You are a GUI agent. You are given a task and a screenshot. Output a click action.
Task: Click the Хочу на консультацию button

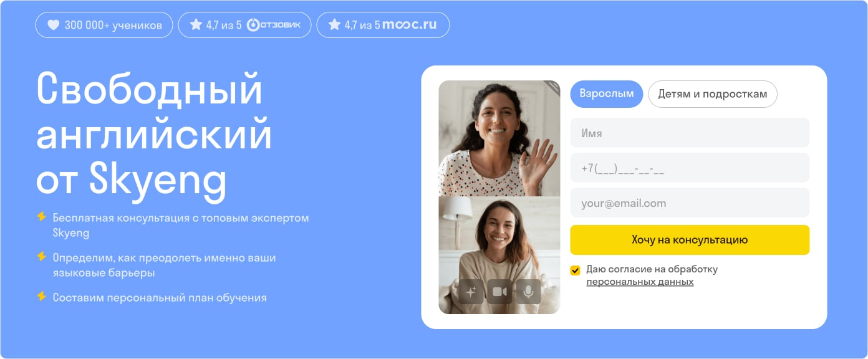[690, 240]
